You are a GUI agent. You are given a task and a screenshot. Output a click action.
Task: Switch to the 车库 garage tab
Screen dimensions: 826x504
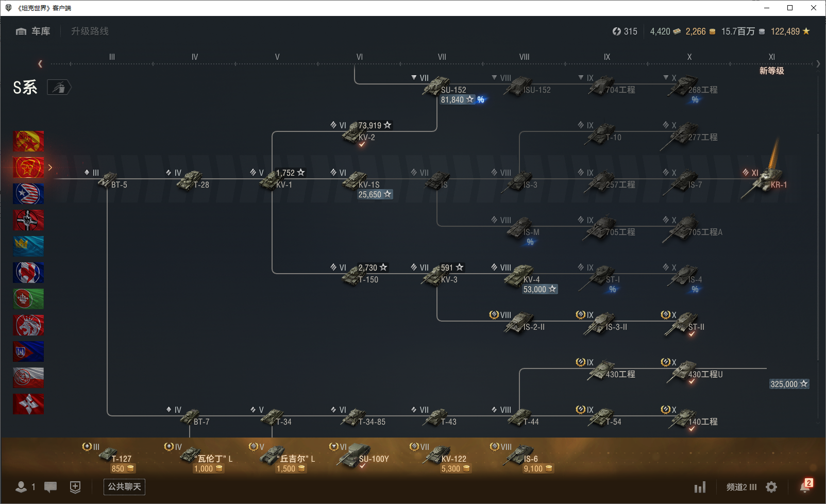33,31
